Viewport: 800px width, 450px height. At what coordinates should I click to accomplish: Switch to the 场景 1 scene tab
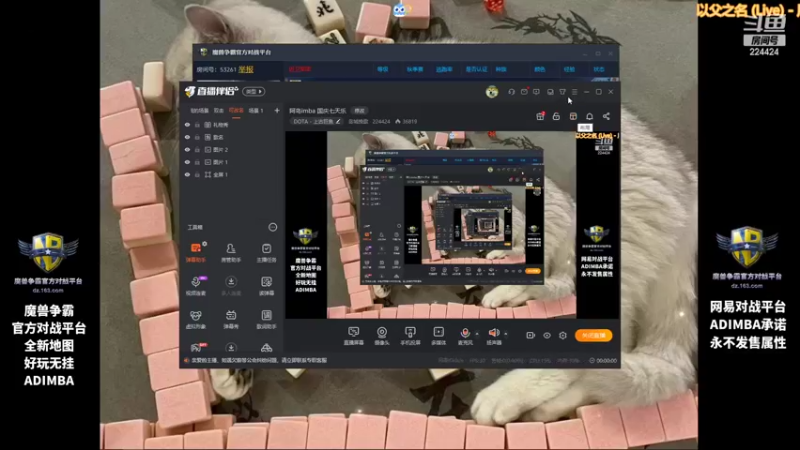coord(256,110)
